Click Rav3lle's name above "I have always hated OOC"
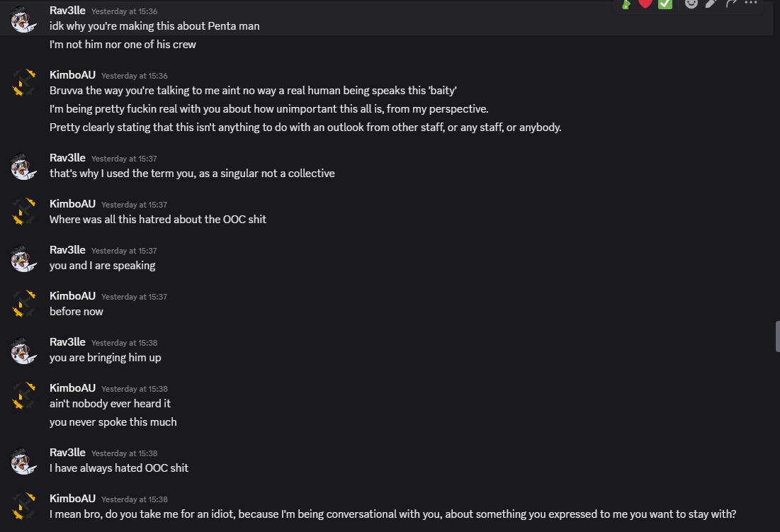The image size is (780, 532). [x=67, y=453]
